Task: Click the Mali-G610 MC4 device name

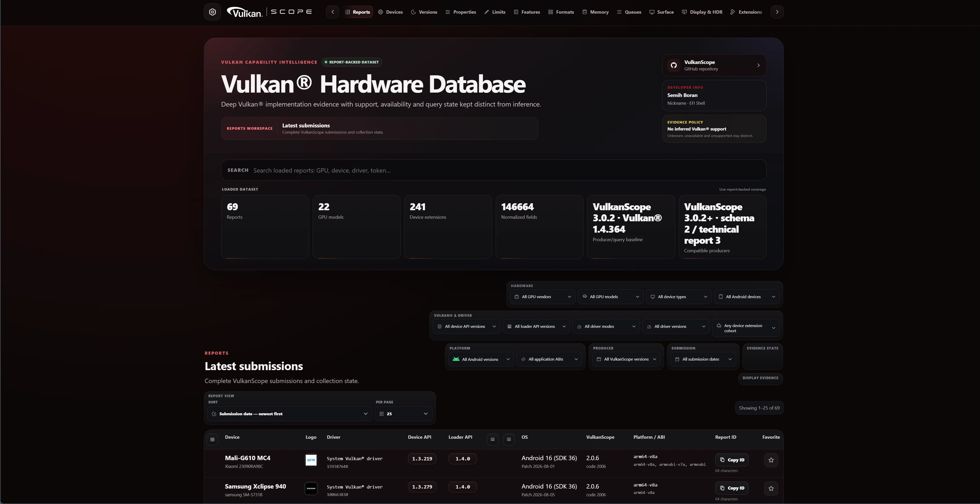Action: pos(247,458)
